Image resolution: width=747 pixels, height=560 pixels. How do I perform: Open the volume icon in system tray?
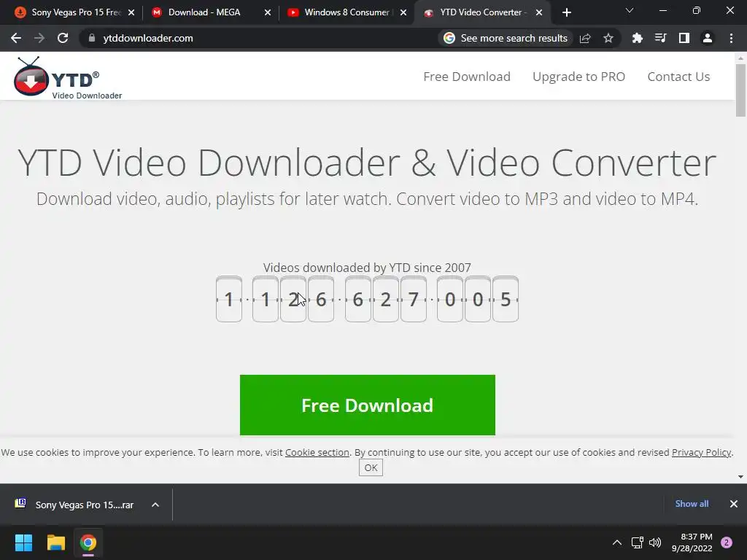[655, 542]
